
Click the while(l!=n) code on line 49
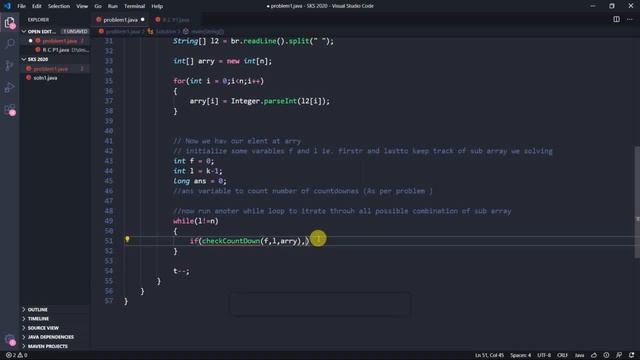click(x=196, y=221)
